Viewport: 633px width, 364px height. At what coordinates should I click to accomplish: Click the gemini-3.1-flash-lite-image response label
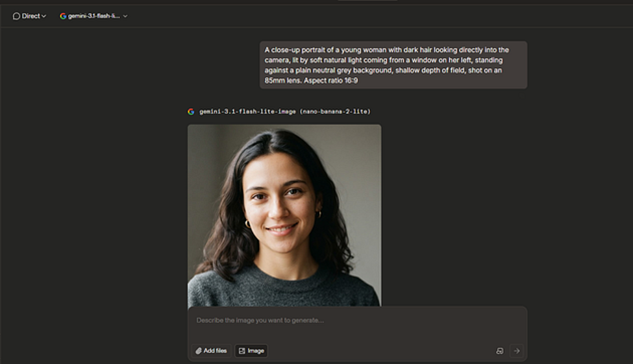(247, 112)
